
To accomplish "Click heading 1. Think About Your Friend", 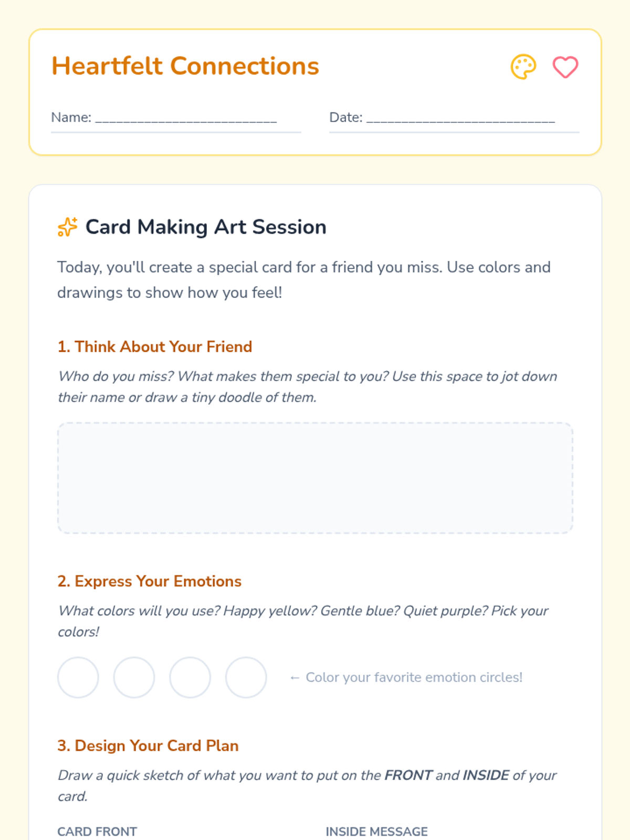I will [x=155, y=346].
